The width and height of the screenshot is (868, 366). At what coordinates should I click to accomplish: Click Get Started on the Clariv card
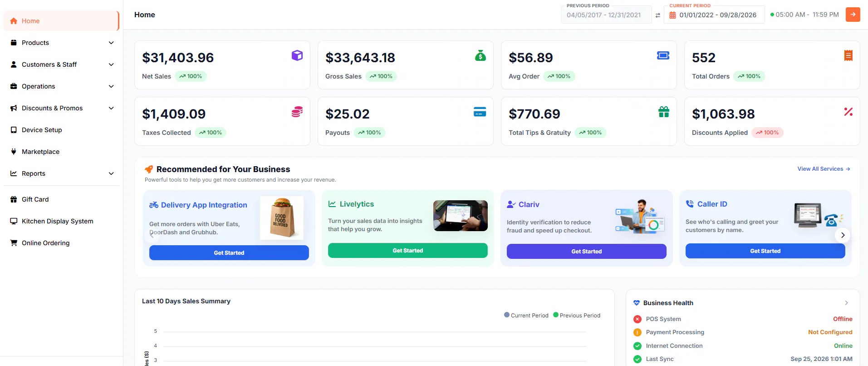click(587, 252)
